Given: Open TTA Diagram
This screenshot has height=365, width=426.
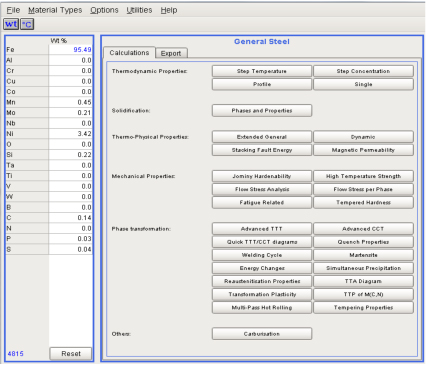Looking at the screenshot, I should [363, 281].
